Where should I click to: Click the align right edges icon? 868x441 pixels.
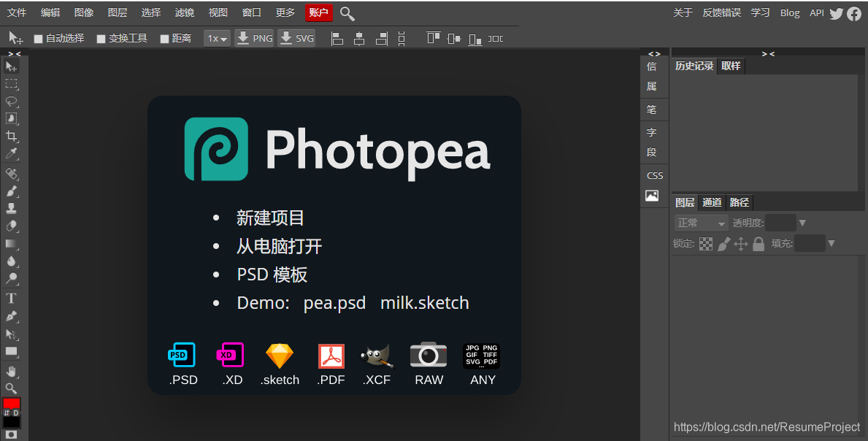(x=381, y=38)
